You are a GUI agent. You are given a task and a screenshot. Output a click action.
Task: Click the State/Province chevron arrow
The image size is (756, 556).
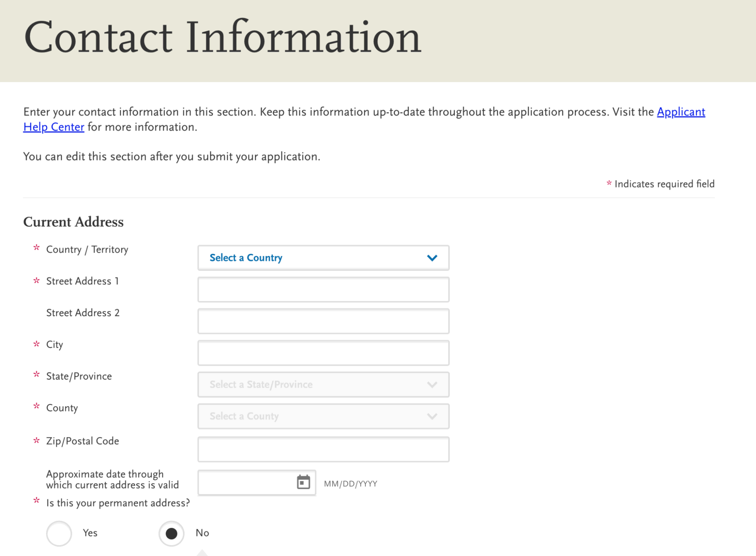click(x=432, y=385)
